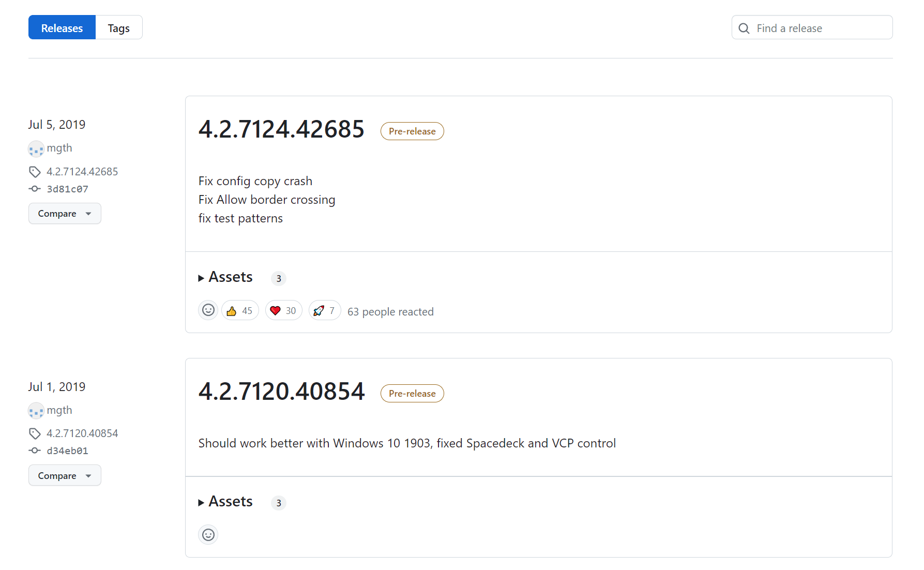Open release title 4.2.7124.42685
The image size is (924, 570).
[281, 129]
